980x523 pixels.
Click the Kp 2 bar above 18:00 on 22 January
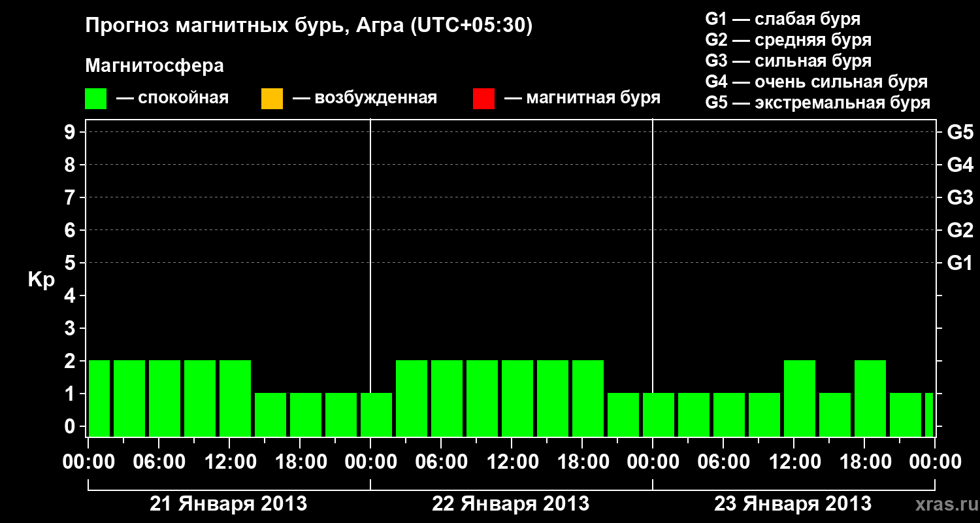coord(588,398)
